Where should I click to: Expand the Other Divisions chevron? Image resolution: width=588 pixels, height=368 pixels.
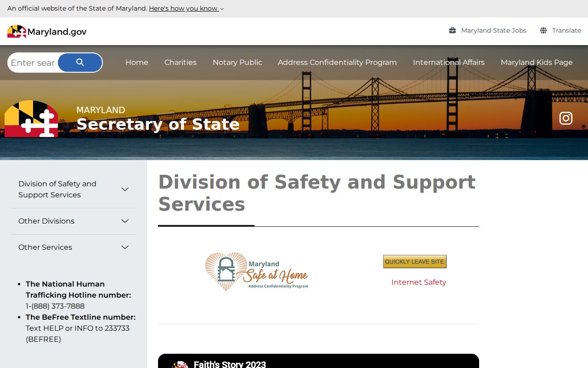coord(125,221)
